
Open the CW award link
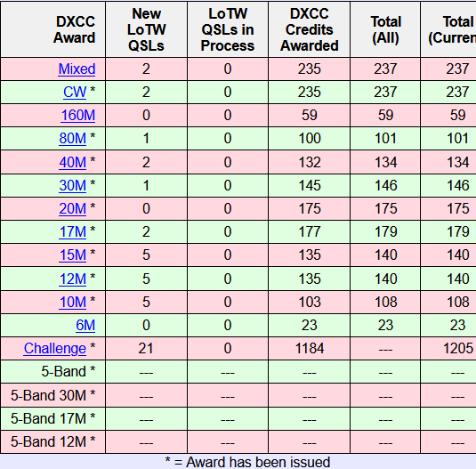[x=75, y=92]
